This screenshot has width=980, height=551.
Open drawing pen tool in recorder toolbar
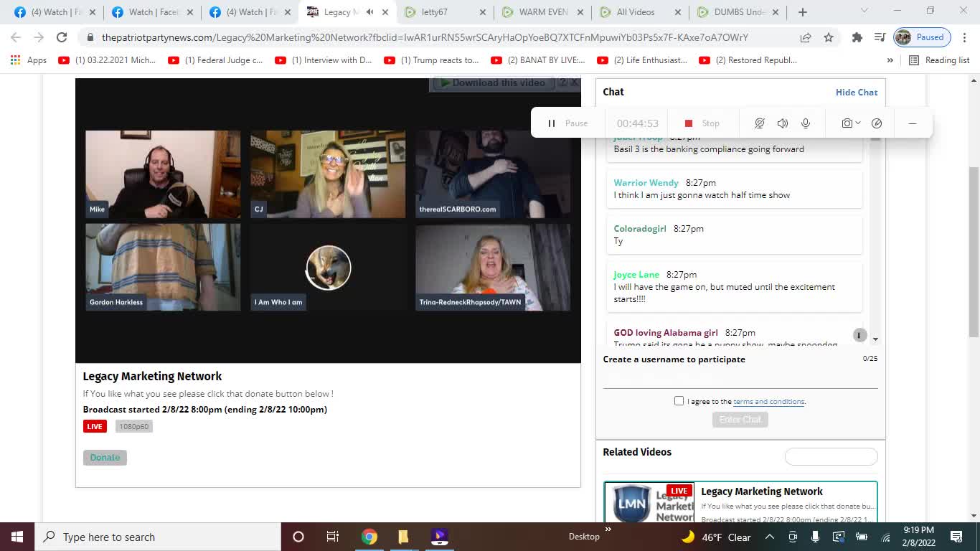click(877, 123)
